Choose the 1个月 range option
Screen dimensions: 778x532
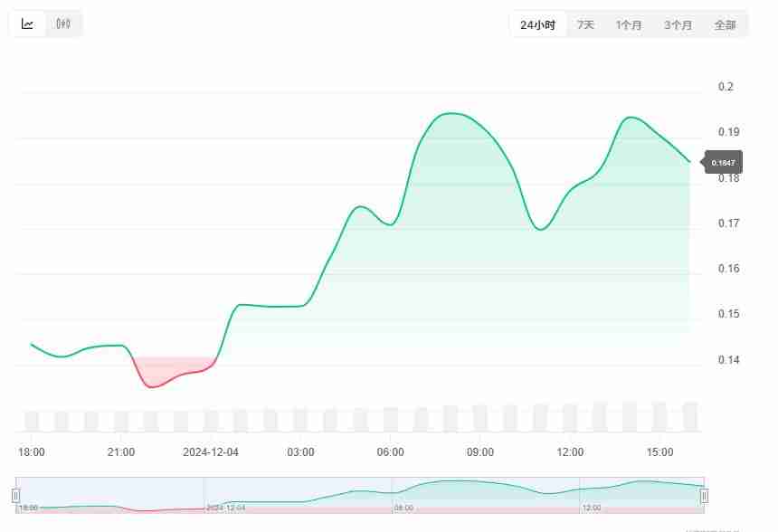point(629,24)
